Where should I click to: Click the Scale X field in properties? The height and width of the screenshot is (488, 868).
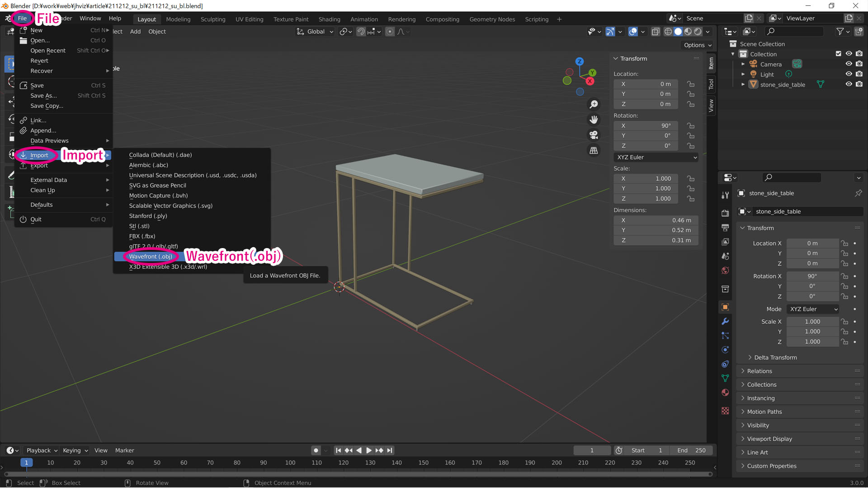coord(812,322)
